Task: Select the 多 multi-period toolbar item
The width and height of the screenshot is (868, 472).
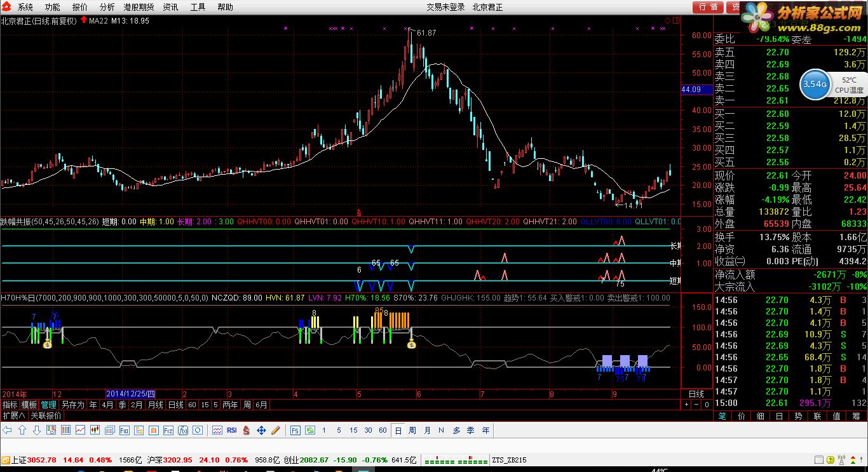Action: coord(456,430)
